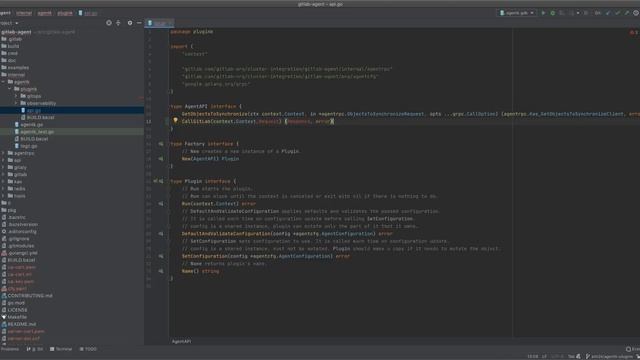Open the Git tool window tab
The width and height of the screenshot is (640, 360).
coord(35,349)
